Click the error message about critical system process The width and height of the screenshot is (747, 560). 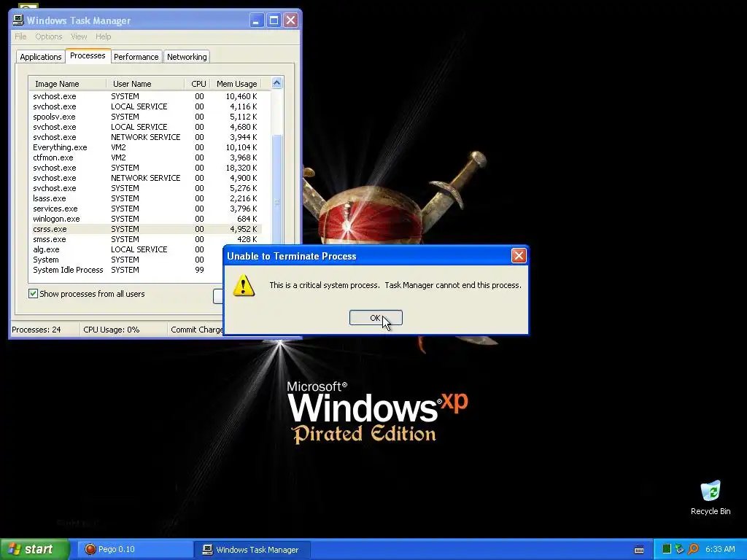pyautogui.click(x=395, y=285)
